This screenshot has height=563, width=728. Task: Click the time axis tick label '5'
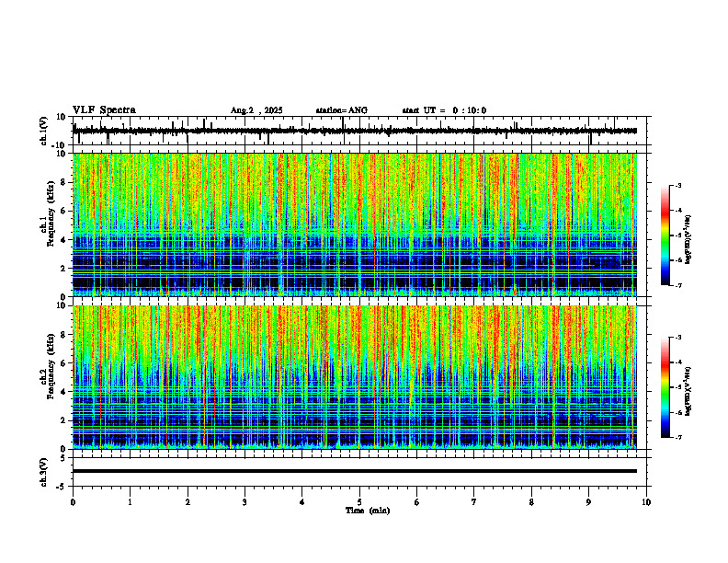click(x=359, y=502)
